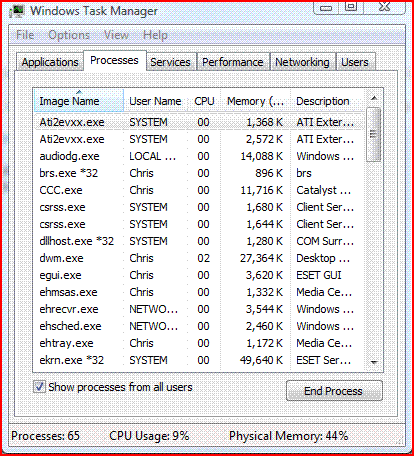Click the Task Manager title bar icon
The image size is (414, 456).
17,11
